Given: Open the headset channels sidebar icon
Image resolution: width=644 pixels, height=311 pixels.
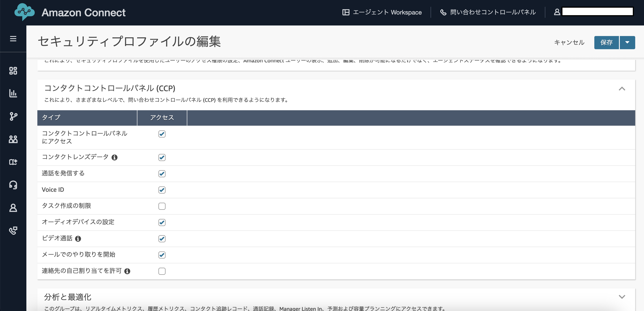Looking at the screenshot, I should pos(13,185).
